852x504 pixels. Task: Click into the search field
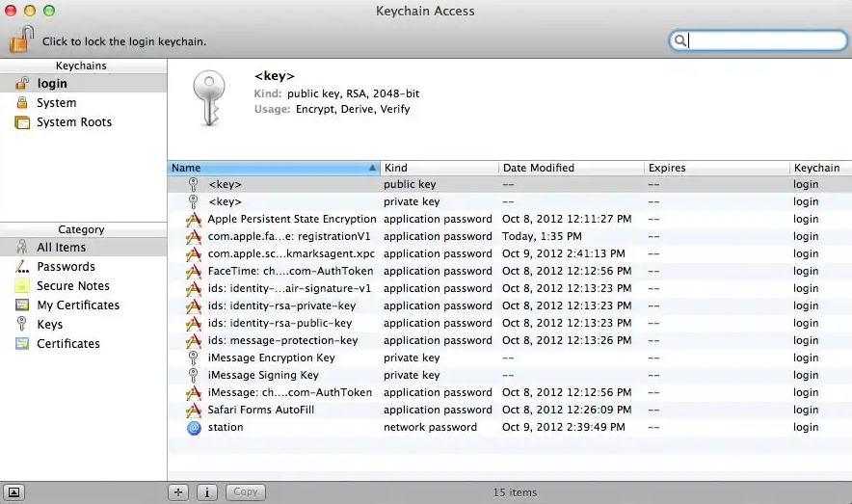764,40
